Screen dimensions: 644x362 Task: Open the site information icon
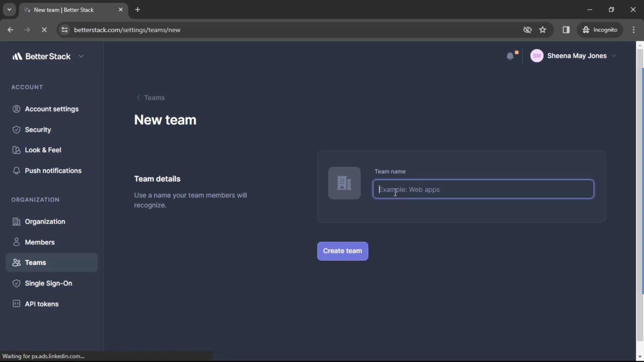click(64, 30)
